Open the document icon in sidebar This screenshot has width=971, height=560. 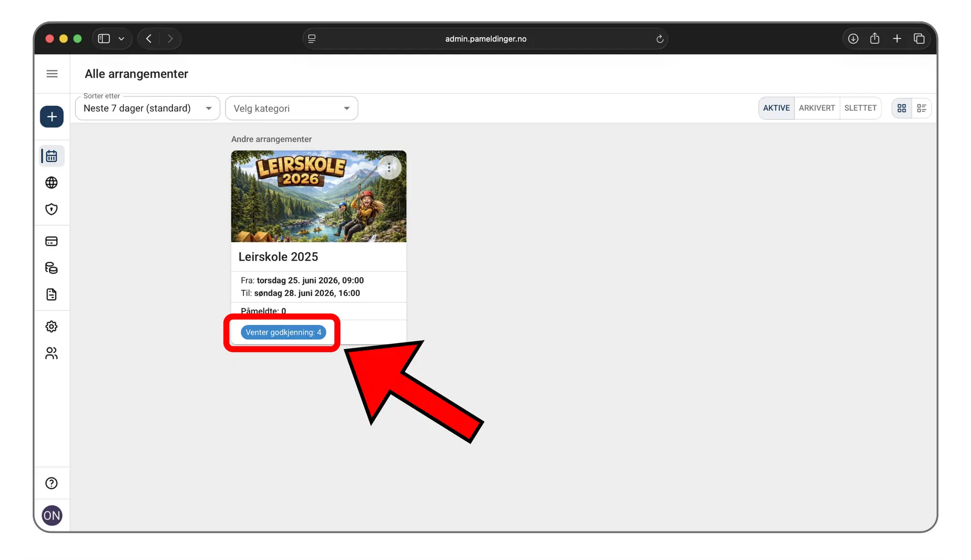click(52, 295)
